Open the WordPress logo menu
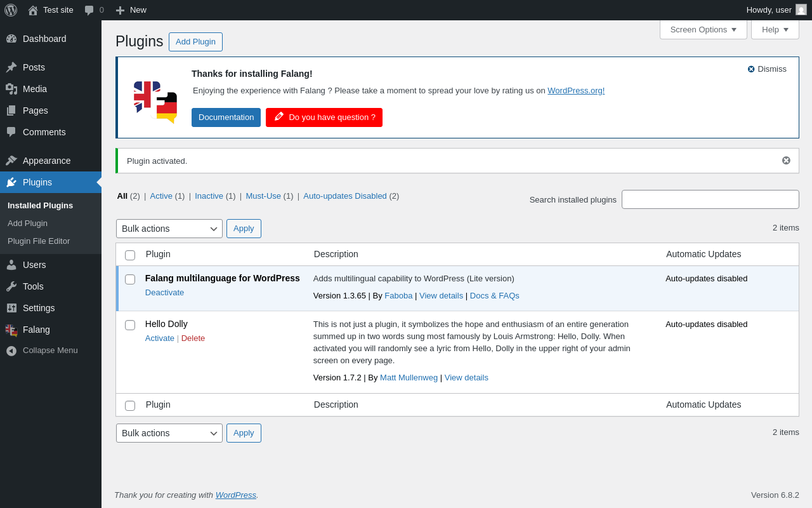812x508 pixels. 11,10
